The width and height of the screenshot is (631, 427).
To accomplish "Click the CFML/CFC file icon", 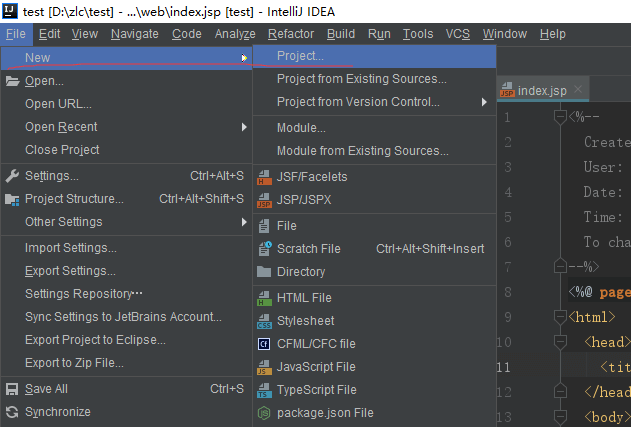I will point(264,344).
